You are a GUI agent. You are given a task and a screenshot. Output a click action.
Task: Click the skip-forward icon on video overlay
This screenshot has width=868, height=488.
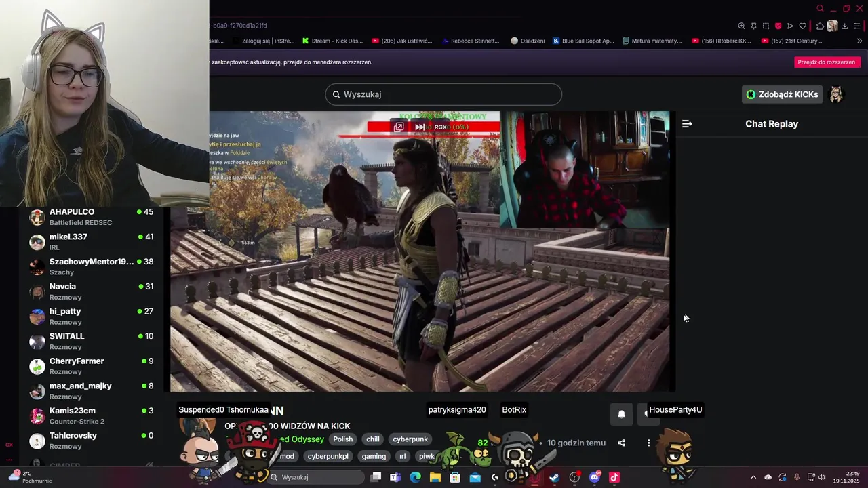point(420,127)
